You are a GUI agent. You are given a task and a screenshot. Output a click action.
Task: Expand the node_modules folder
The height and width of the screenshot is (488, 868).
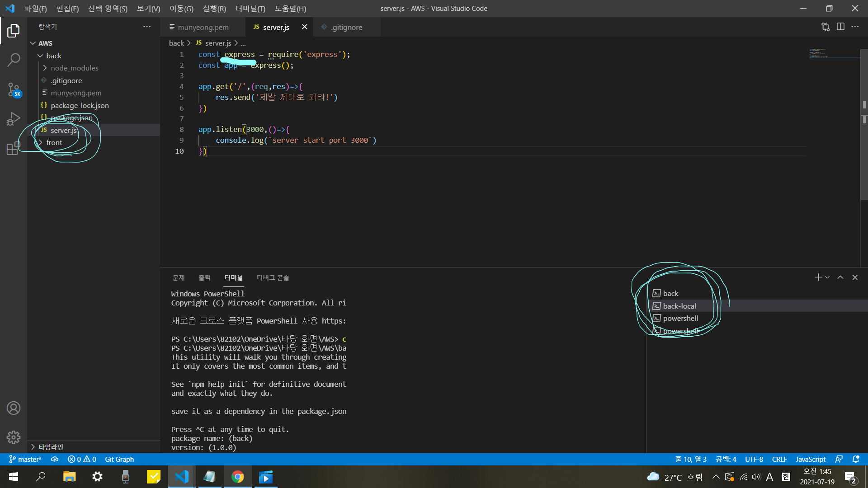coord(74,68)
